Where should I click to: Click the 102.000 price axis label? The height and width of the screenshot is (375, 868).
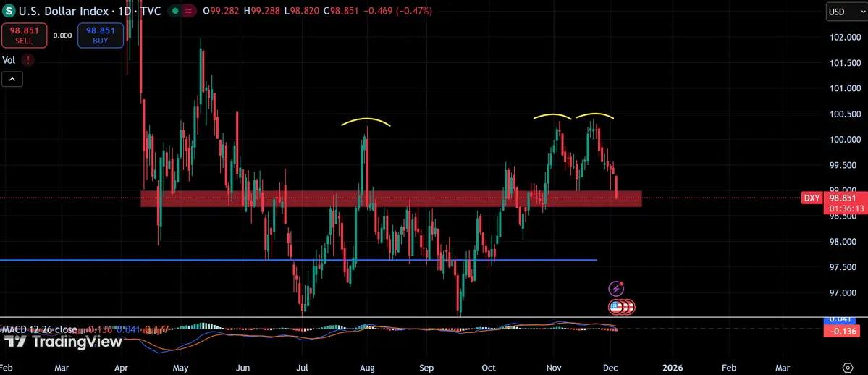[844, 37]
